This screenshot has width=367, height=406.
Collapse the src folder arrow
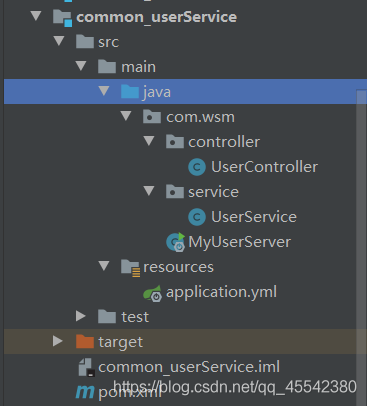[x=59, y=41]
